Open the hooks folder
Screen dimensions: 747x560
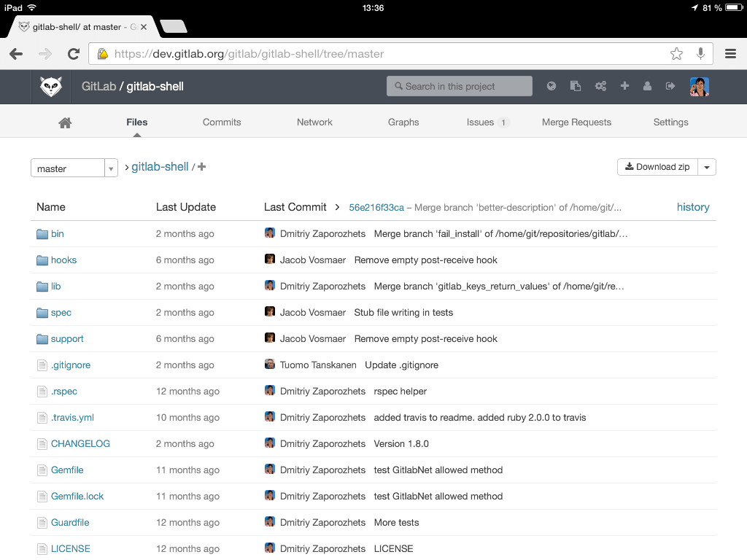(x=63, y=260)
